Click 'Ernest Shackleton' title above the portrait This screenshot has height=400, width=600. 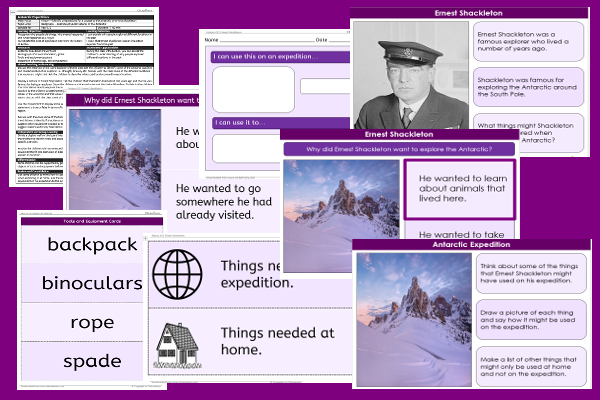pyautogui.click(x=469, y=13)
